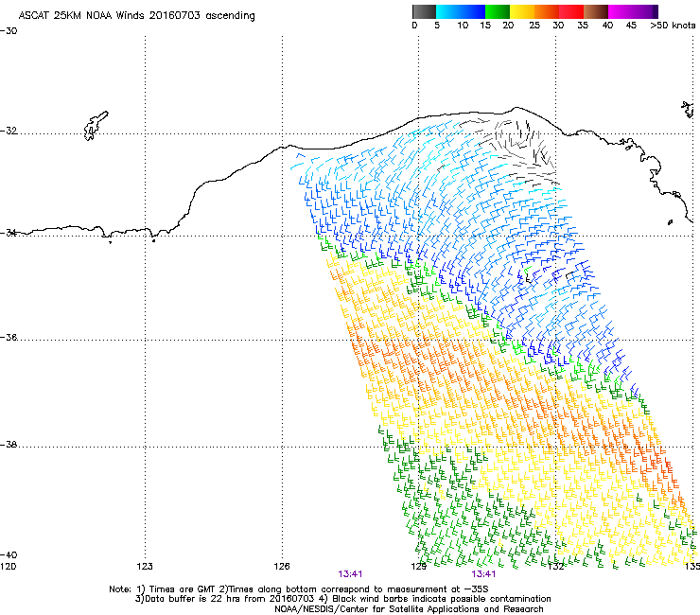Click the "132" longitude axis label
This screenshot has height=615, width=700.
click(555, 567)
